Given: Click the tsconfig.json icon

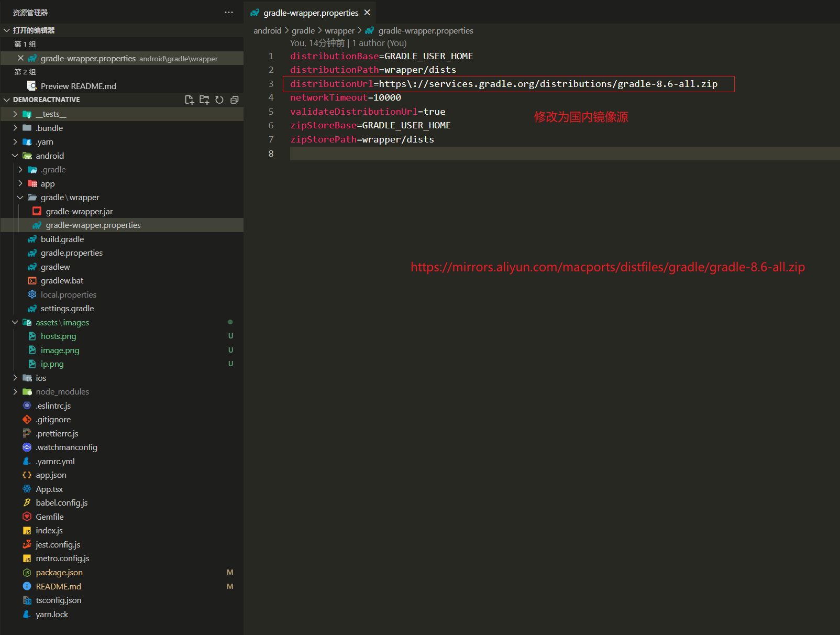Looking at the screenshot, I should [x=27, y=600].
